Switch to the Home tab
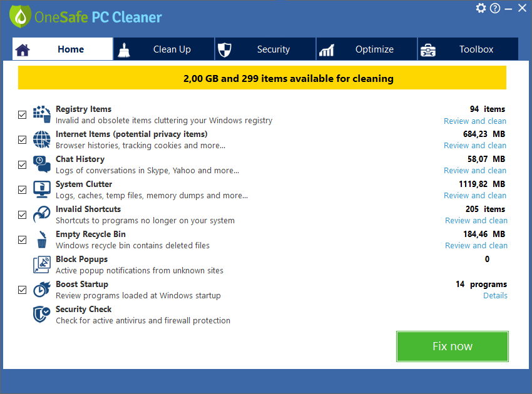532x394 pixels. click(63, 49)
